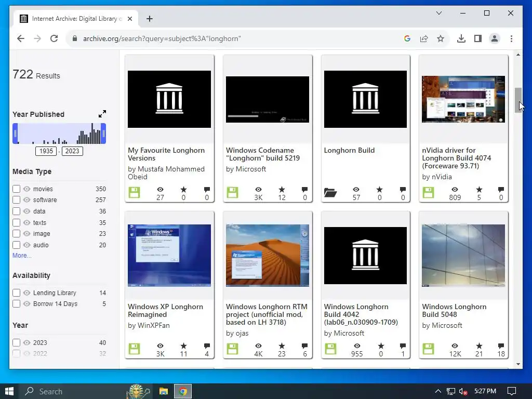Toggle Chrome side panel icon
Screen dimensions: 532x399
coord(478,38)
